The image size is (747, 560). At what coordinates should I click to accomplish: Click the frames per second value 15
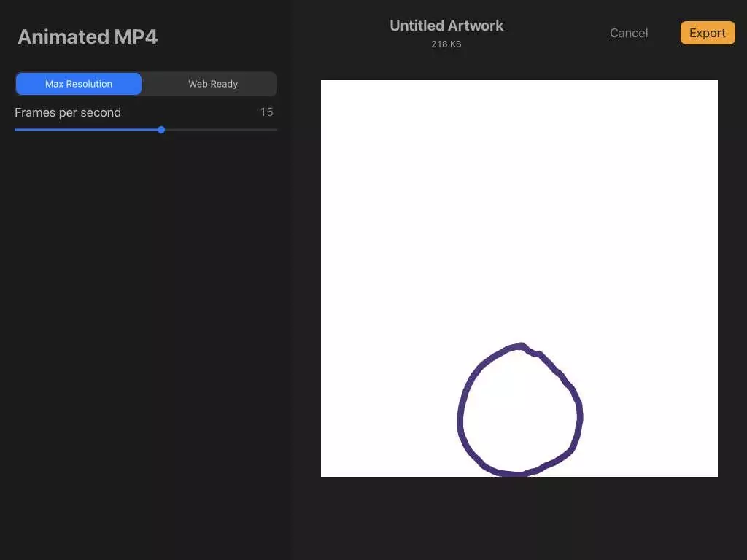[266, 112]
